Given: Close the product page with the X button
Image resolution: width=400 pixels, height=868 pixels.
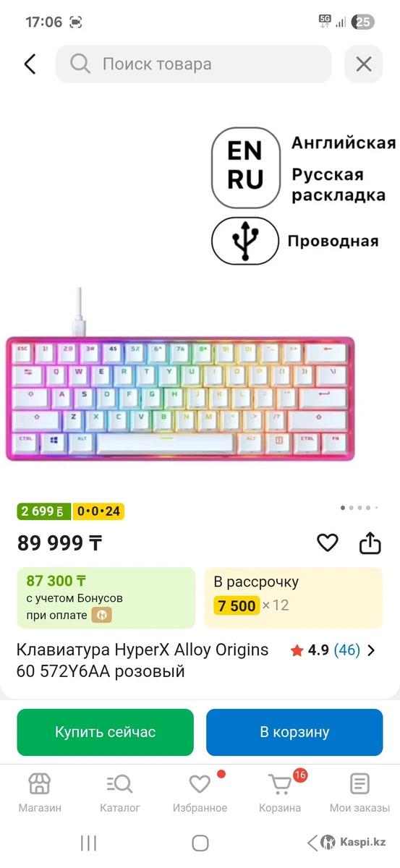Looking at the screenshot, I should click(x=364, y=64).
